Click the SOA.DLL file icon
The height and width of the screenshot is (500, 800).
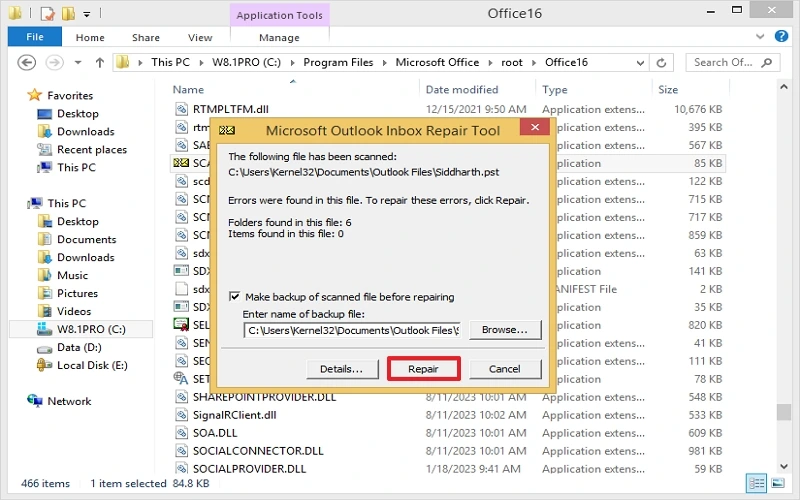181,433
